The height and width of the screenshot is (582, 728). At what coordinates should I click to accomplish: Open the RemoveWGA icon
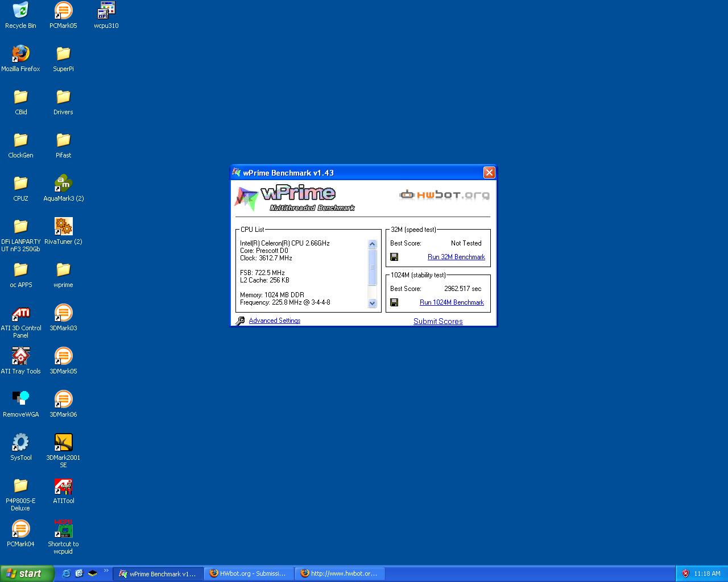(20, 405)
